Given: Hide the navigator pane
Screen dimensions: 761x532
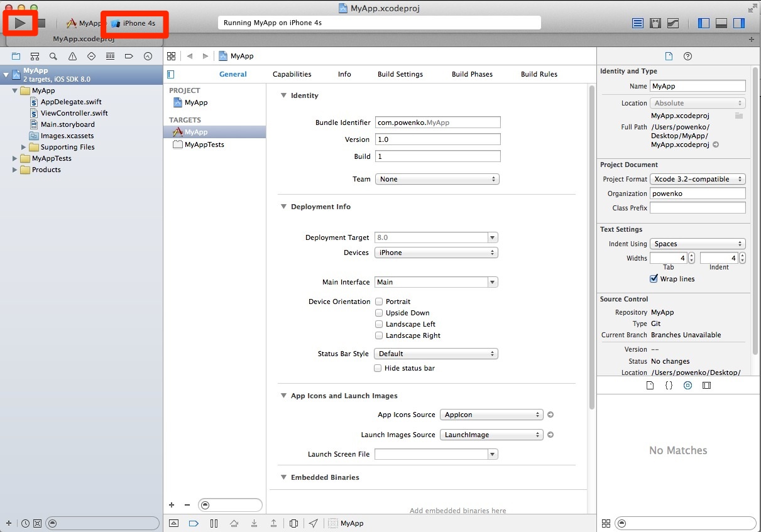Looking at the screenshot, I should click(x=704, y=23).
